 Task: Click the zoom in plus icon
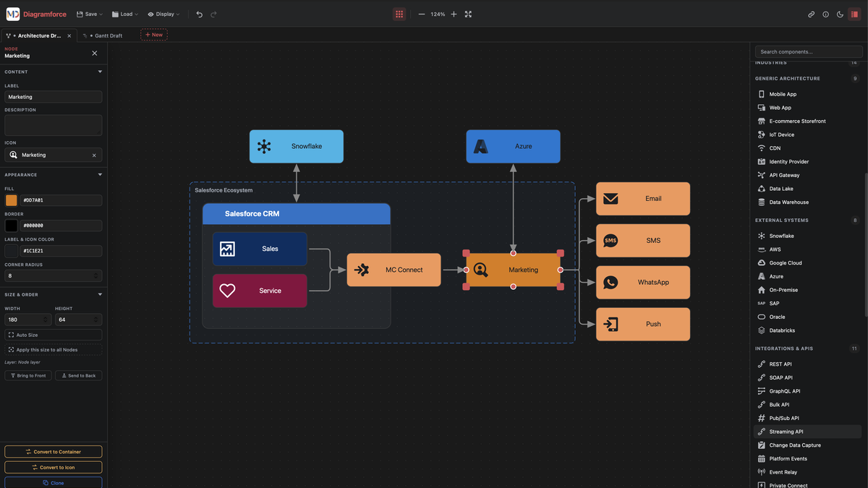[x=454, y=14]
